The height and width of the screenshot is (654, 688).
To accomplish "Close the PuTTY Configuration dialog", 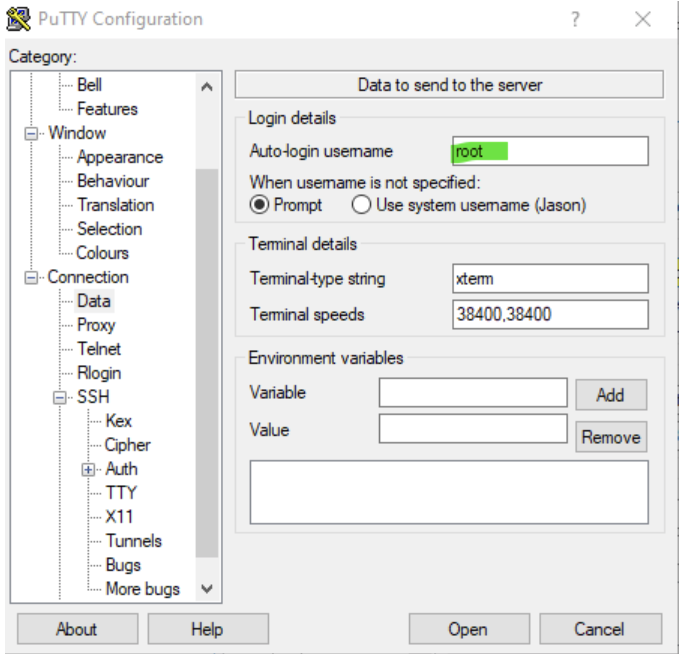I will (x=642, y=19).
